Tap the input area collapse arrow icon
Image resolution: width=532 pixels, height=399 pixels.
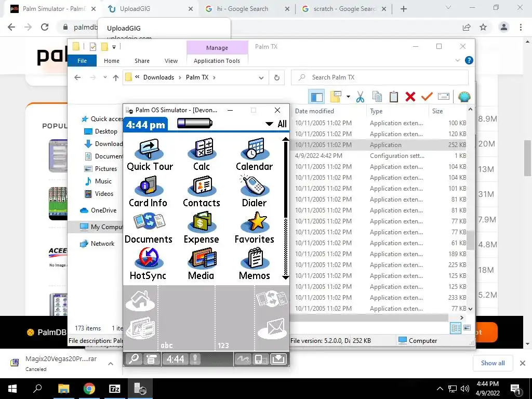pyautogui.click(x=278, y=359)
